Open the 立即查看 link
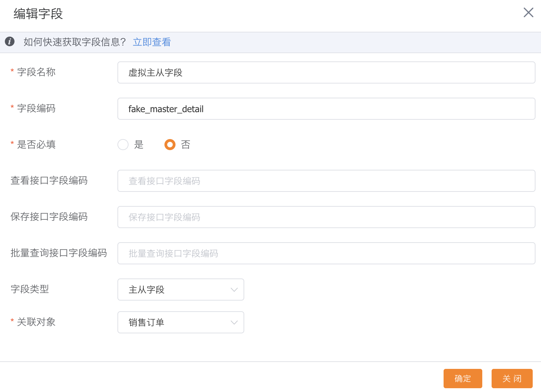 point(152,42)
